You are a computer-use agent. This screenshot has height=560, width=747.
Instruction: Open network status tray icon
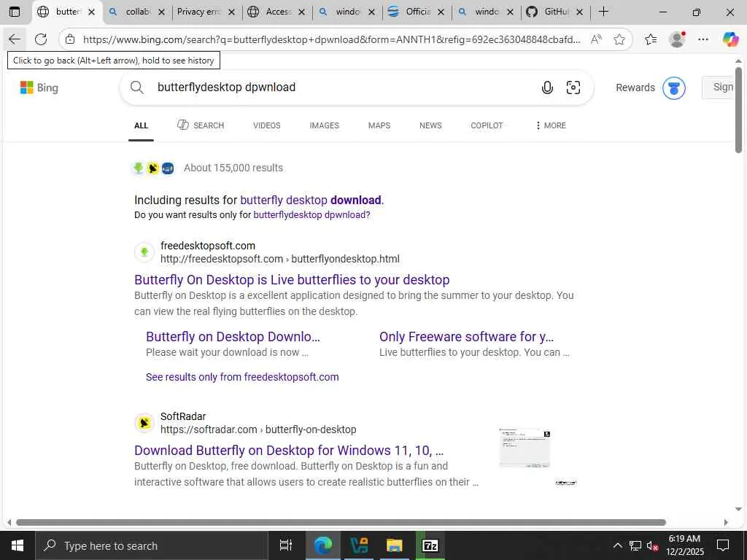coord(635,545)
